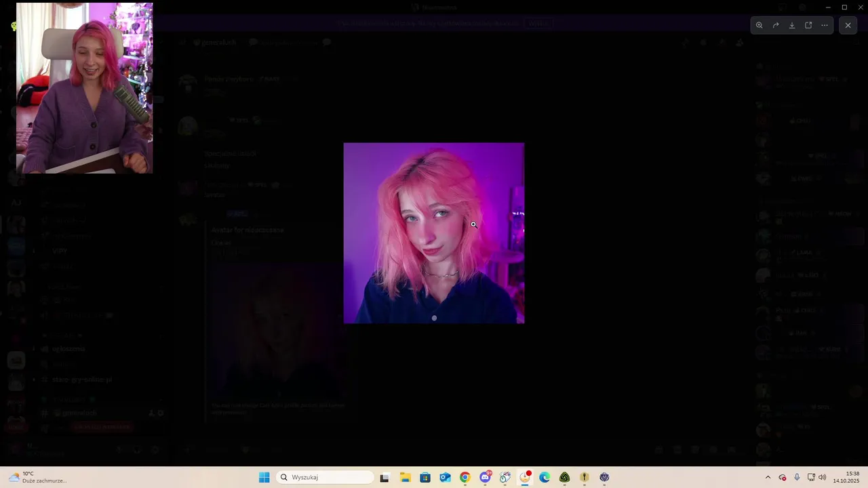868x488 pixels.
Task: Open the purple round app icon in taskbar
Action: 604,477
